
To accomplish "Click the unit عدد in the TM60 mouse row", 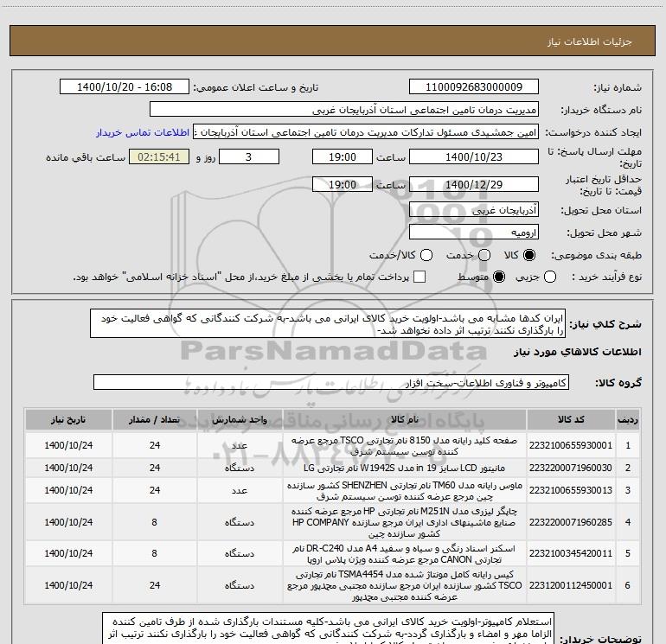I will [x=240, y=490].
